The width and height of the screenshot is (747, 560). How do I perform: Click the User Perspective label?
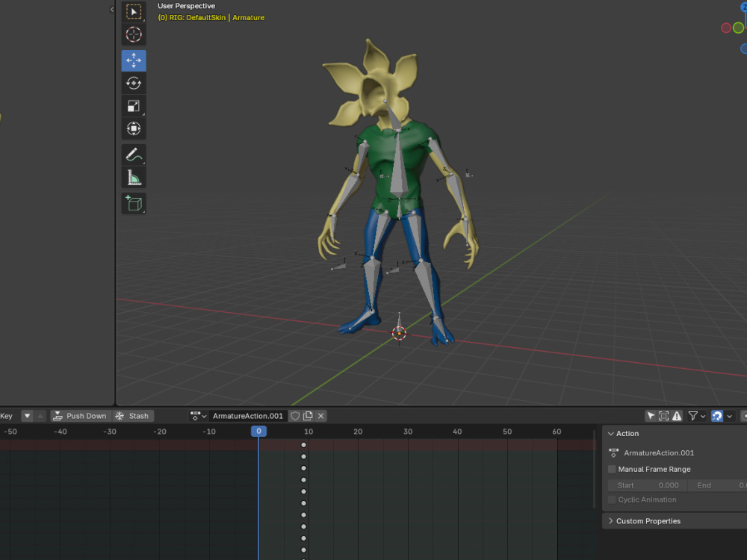186,6
